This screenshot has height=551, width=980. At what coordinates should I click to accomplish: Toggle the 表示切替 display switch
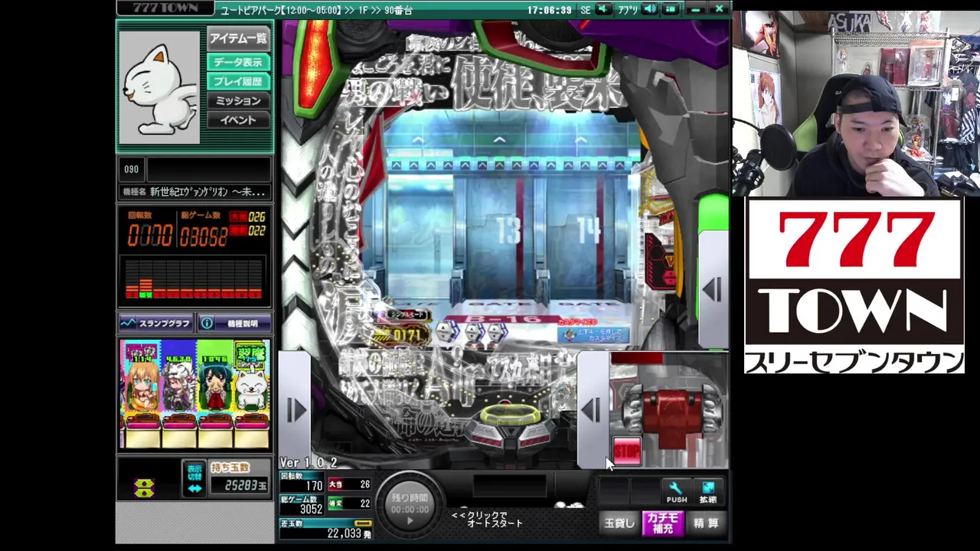[x=194, y=478]
